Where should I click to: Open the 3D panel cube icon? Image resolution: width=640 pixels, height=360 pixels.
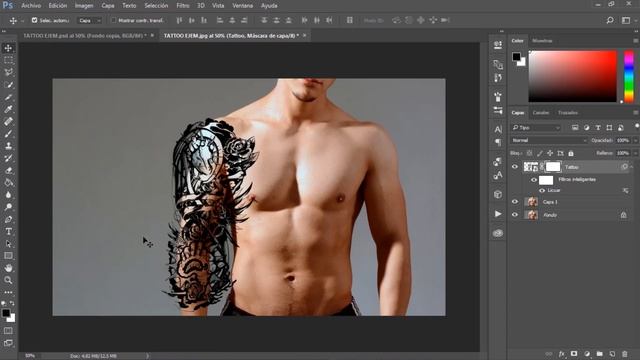(498, 194)
